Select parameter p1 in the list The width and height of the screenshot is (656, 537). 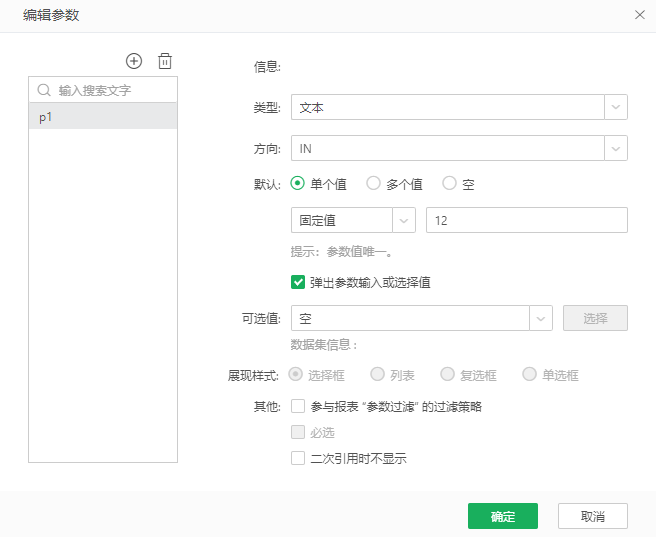[x=103, y=116]
